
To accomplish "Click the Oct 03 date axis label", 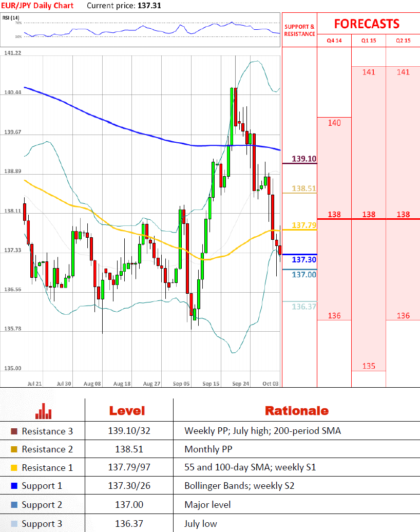I will pos(271,384).
